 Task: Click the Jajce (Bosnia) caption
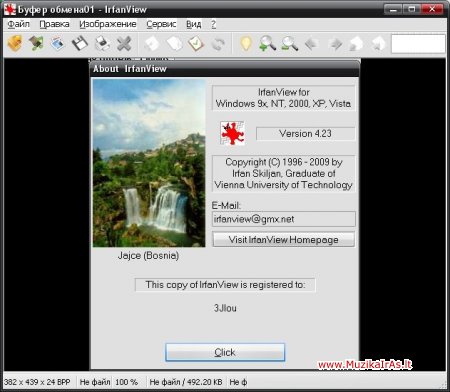tap(148, 256)
